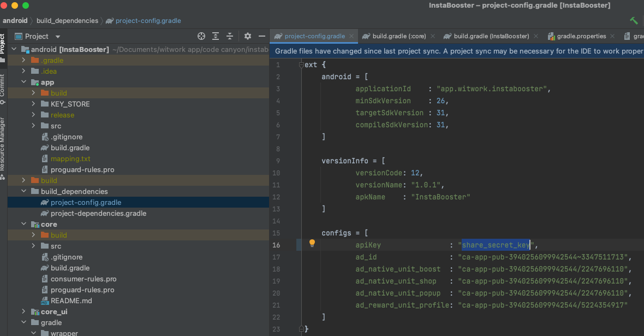Click the Expand All icon in Project panel
Screen dimensions: 644x336
(x=216, y=36)
